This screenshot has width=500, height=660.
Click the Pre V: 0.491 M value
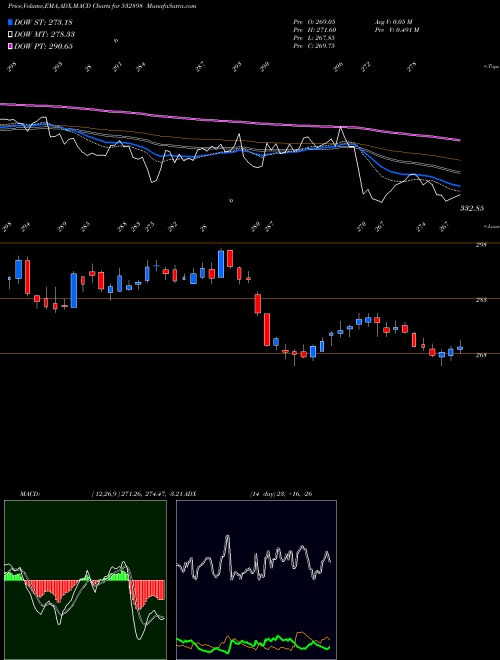(396, 30)
